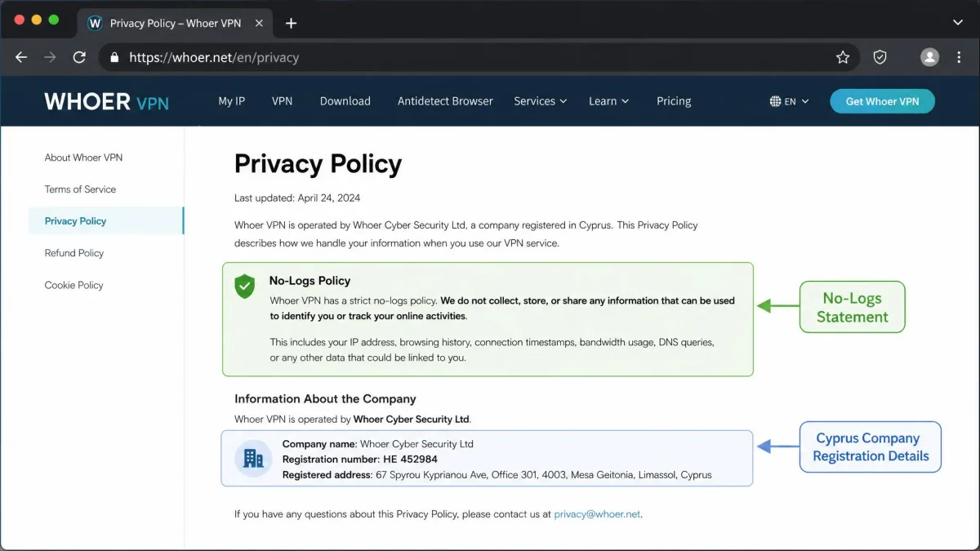This screenshot has width=980, height=551.
Task: Open About Whoer VPN sidebar link
Action: click(83, 158)
